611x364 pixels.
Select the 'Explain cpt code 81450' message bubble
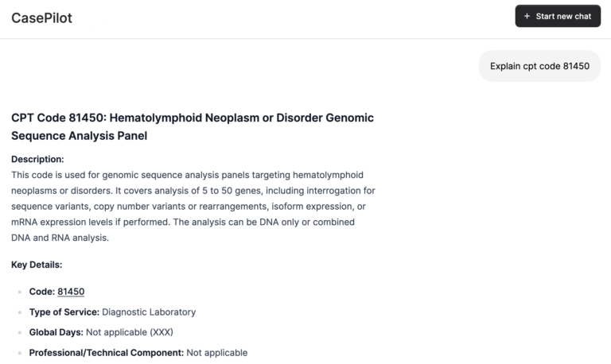point(539,66)
